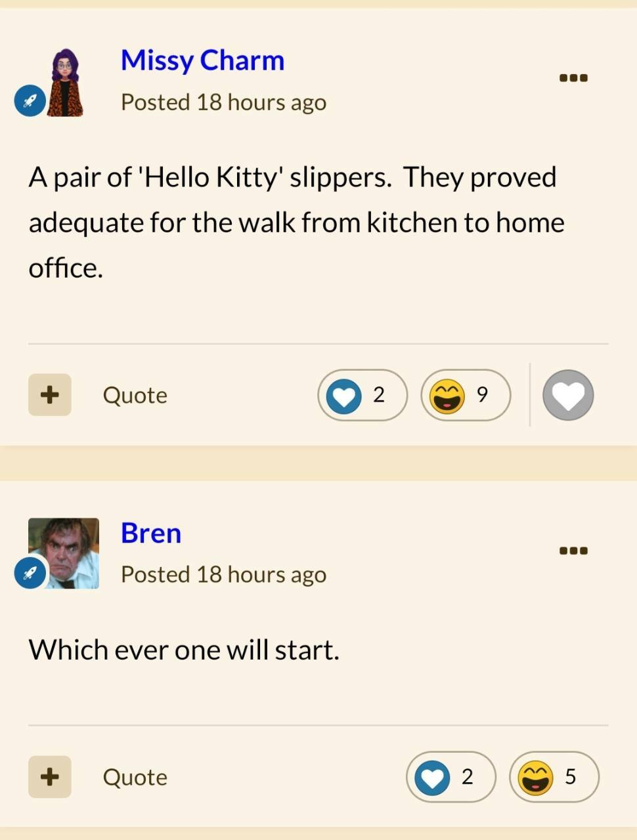Viewport: 637px width, 840px height.
Task: View heart reactions on Bren's post
Action: coord(450,777)
